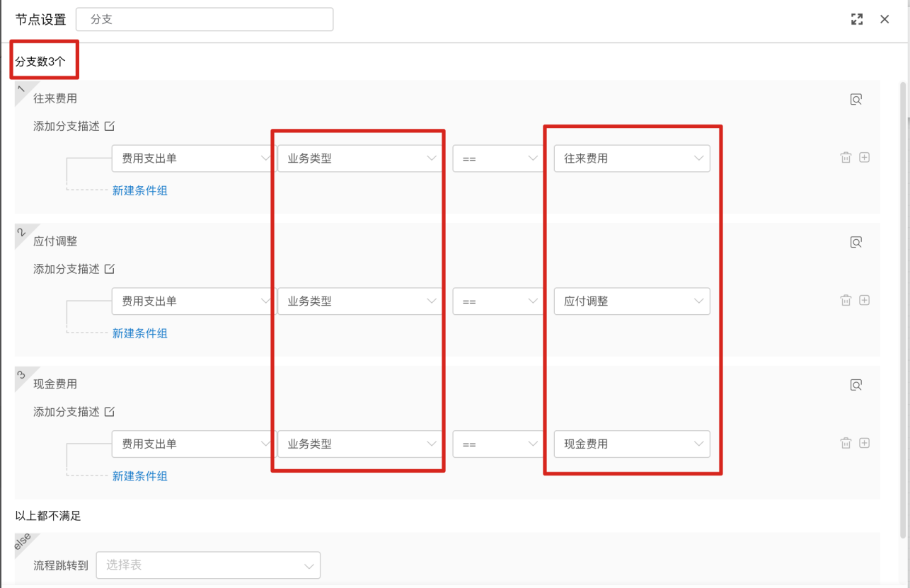Image resolution: width=910 pixels, height=588 pixels.
Task: Add a condition in 现金费用 branch
Action: pyautogui.click(x=864, y=443)
